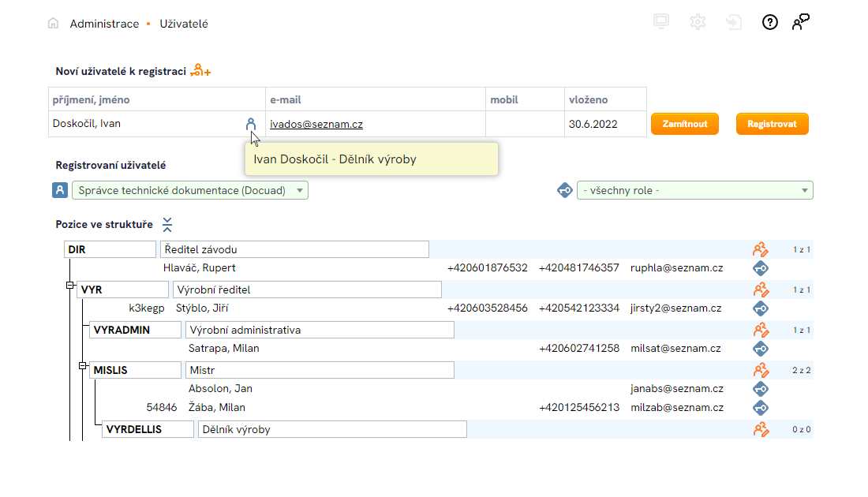
Task: Click the key role icon for Hlaváč, Rupert
Action: coord(760,268)
